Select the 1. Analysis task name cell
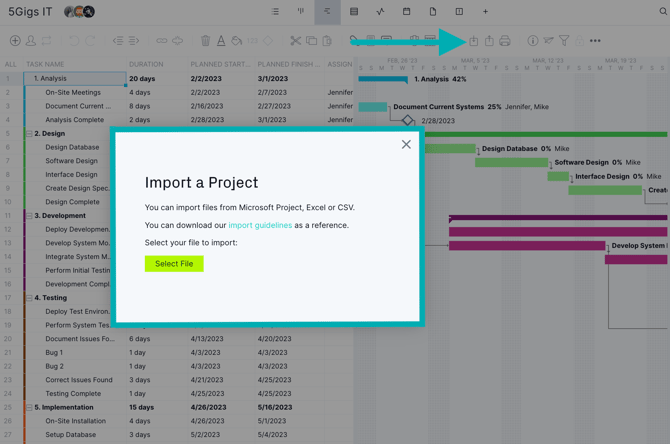The width and height of the screenshot is (670, 444). point(75,79)
